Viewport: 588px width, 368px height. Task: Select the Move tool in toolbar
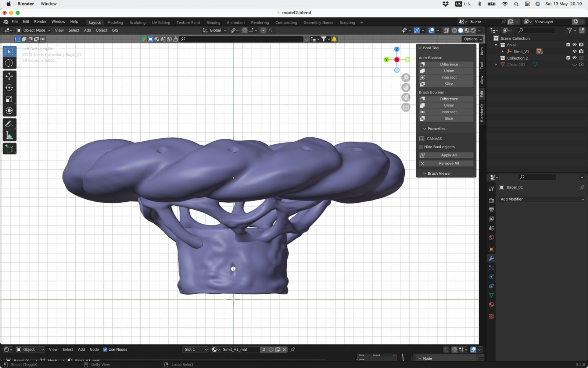[x=9, y=76]
